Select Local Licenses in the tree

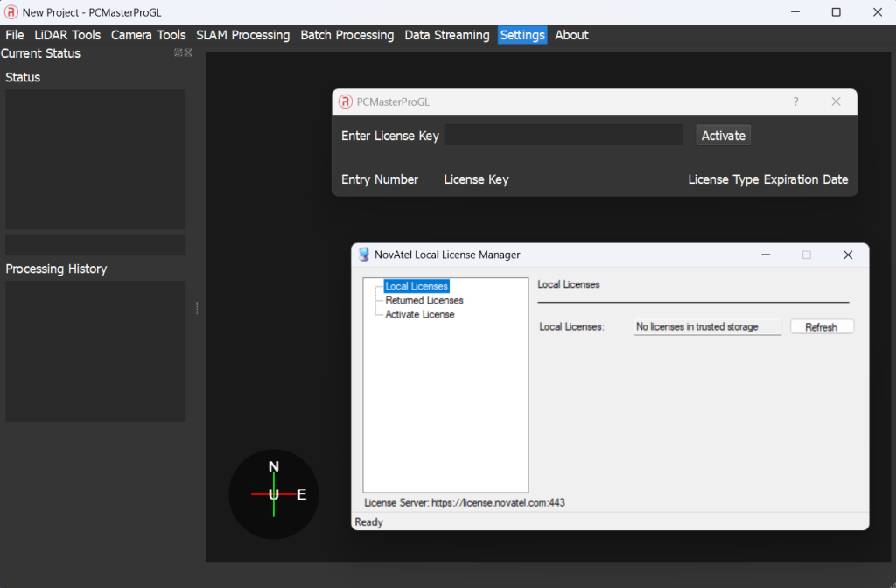click(416, 286)
